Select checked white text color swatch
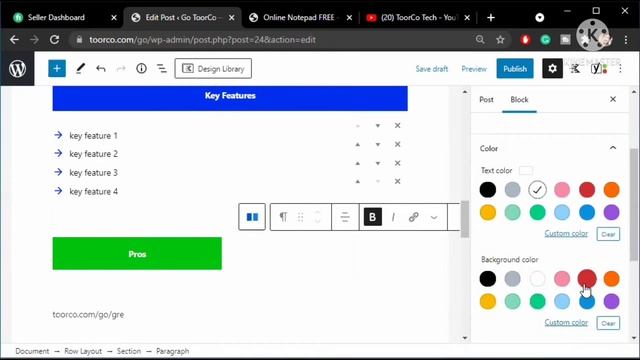640x360 pixels. 537,190
